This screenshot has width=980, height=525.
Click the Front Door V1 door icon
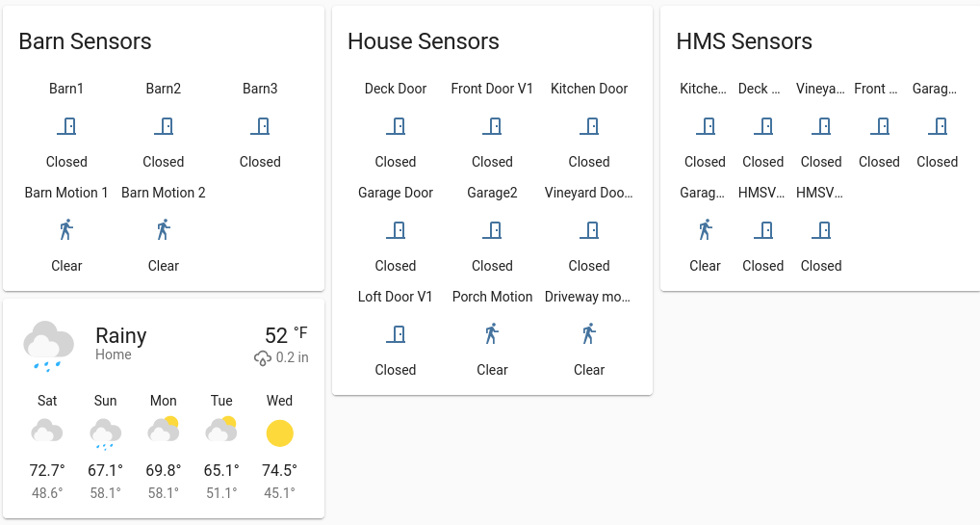click(x=492, y=125)
